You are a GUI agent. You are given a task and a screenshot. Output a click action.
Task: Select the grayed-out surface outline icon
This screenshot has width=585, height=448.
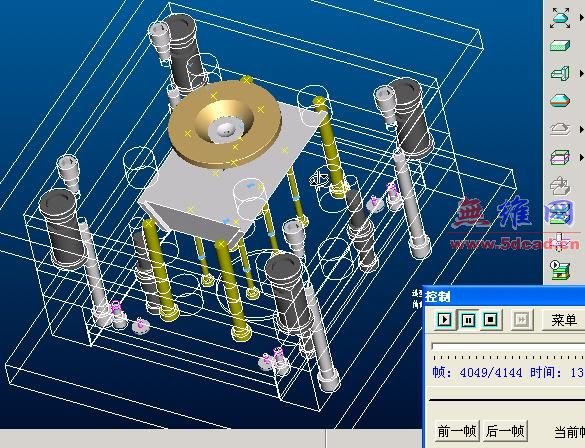(x=560, y=129)
